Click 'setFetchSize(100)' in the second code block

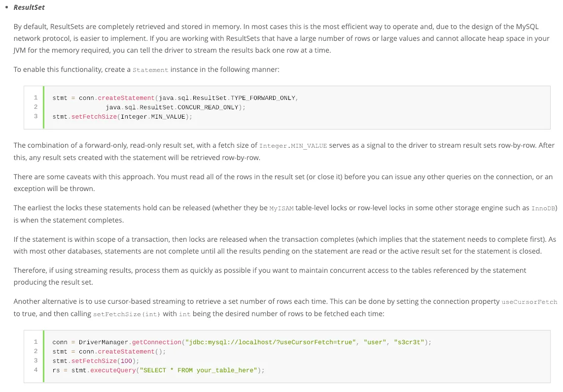[x=104, y=361]
